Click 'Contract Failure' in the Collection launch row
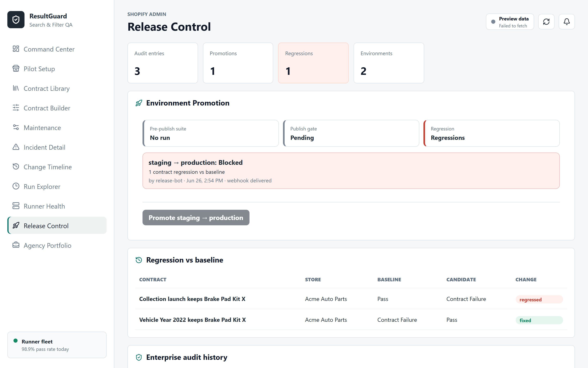The width and height of the screenshot is (588, 368). (x=466, y=299)
